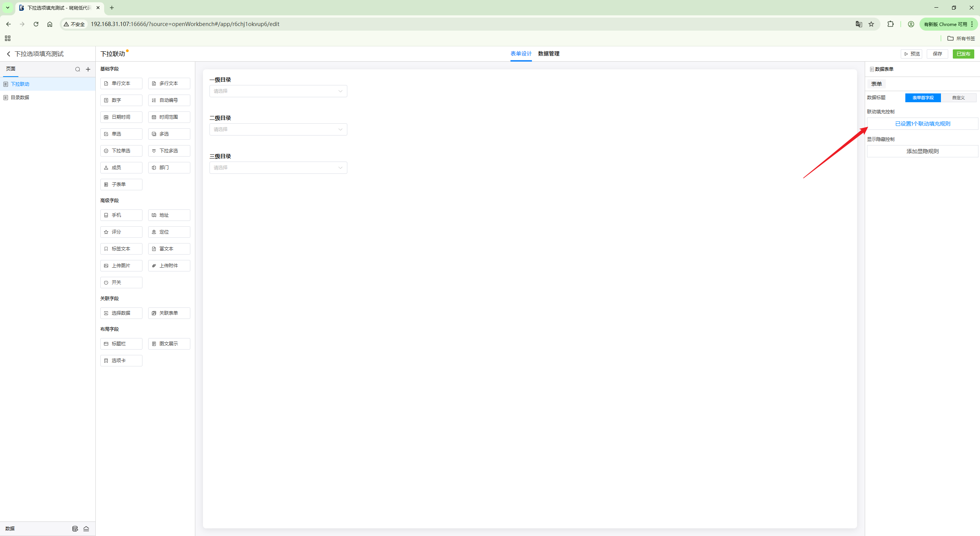Click the page search magnifier icon
The image size is (980, 536).
78,69
